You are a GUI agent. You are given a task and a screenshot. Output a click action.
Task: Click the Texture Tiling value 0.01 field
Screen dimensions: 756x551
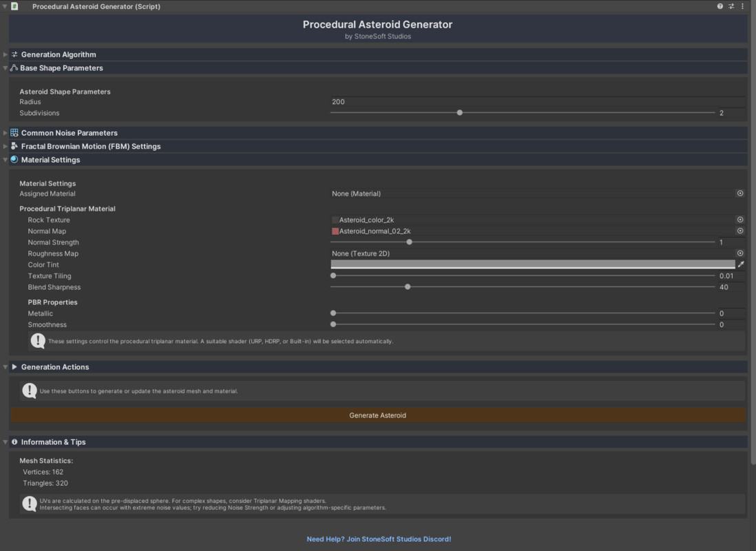[731, 276]
